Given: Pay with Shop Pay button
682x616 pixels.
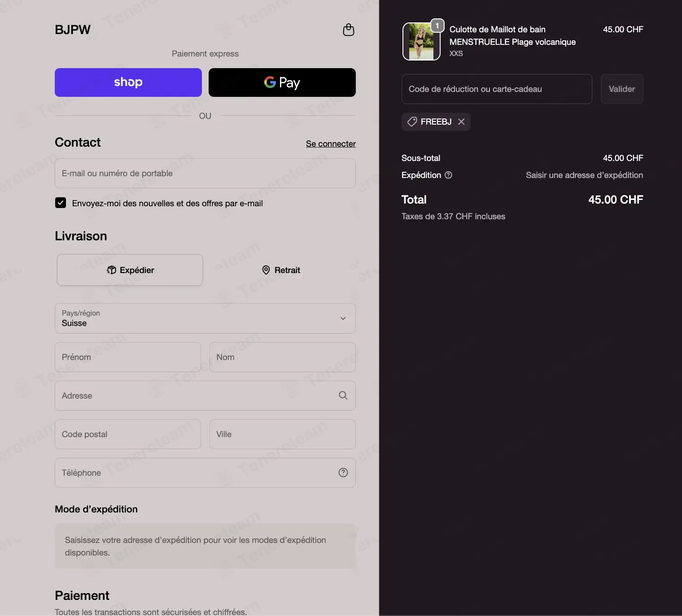Looking at the screenshot, I should (x=128, y=82).
